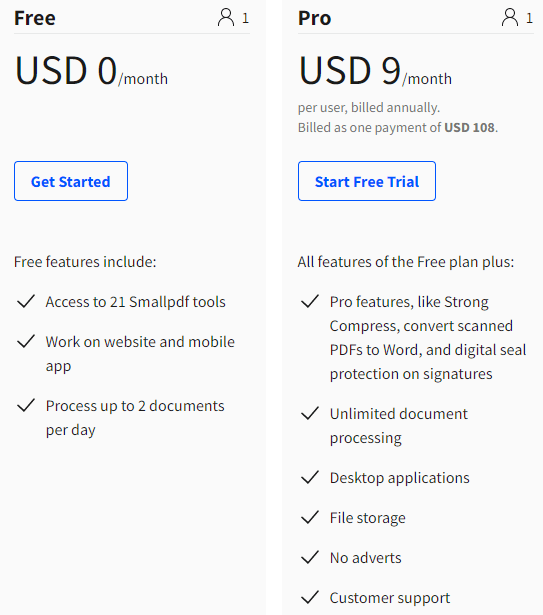
Task: Click the user icon on Pro plan
Action: [x=510, y=18]
